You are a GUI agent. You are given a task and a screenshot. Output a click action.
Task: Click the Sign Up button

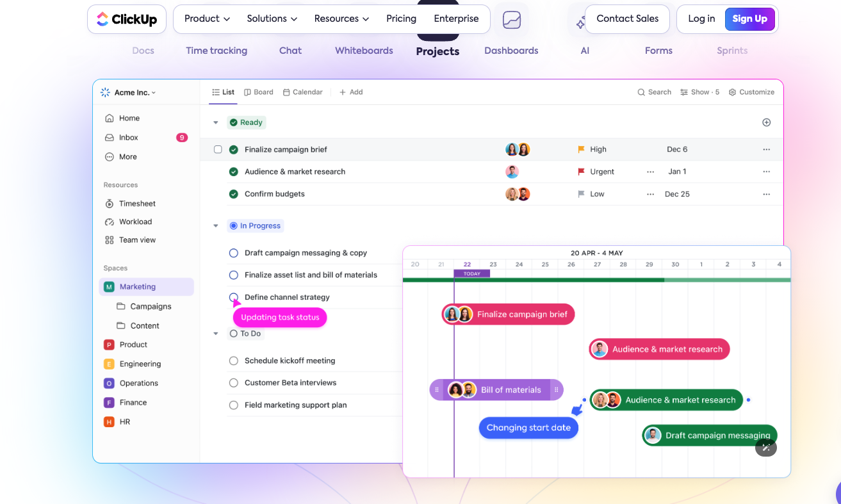pyautogui.click(x=749, y=19)
